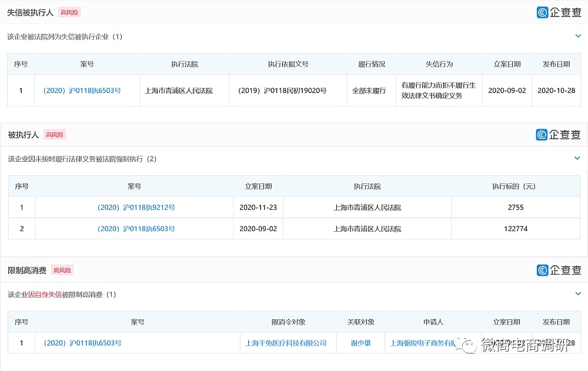The height and width of the screenshot is (371, 588).
Task: Collapse the 失信被执行人 section with its chevron
Action: point(578,36)
